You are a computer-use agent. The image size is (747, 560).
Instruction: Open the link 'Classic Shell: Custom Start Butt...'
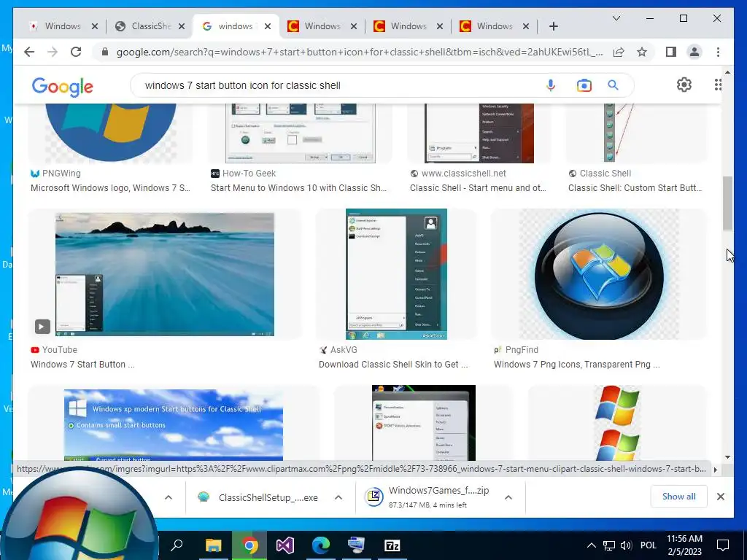point(635,188)
